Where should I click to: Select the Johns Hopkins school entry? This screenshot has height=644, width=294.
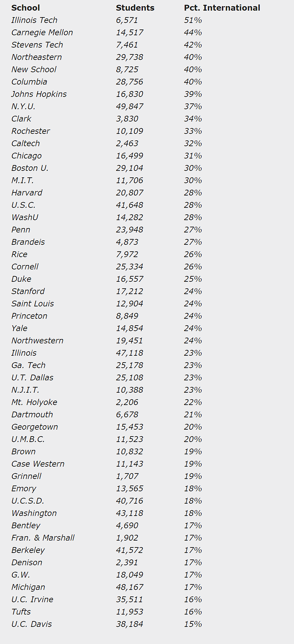(39, 94)
